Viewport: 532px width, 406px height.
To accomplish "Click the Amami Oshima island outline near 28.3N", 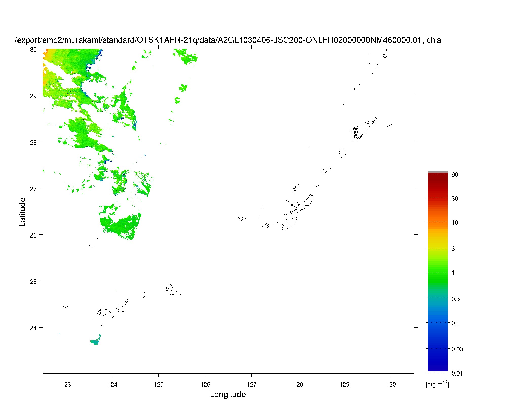I will (x=364, y=129).
